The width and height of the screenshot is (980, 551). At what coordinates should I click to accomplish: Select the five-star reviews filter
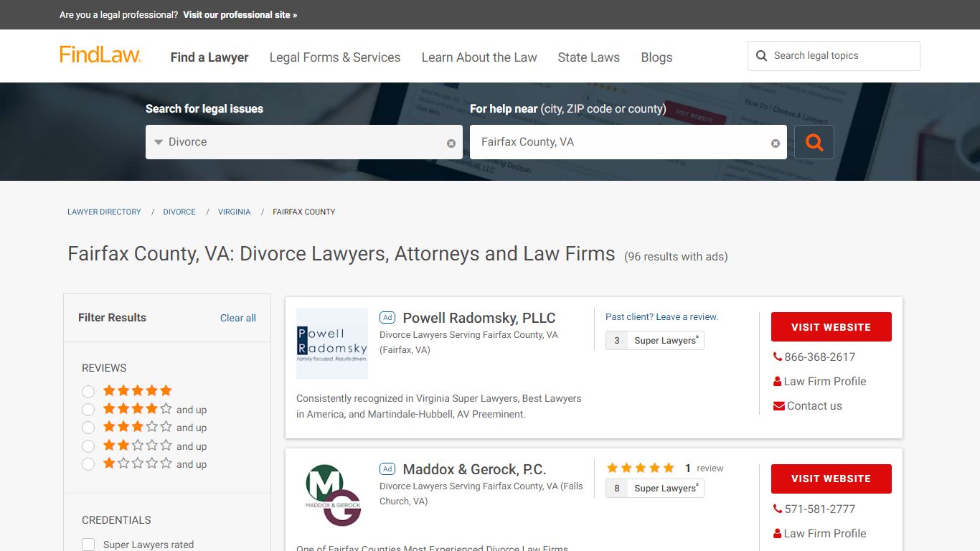tap(88, 392)
